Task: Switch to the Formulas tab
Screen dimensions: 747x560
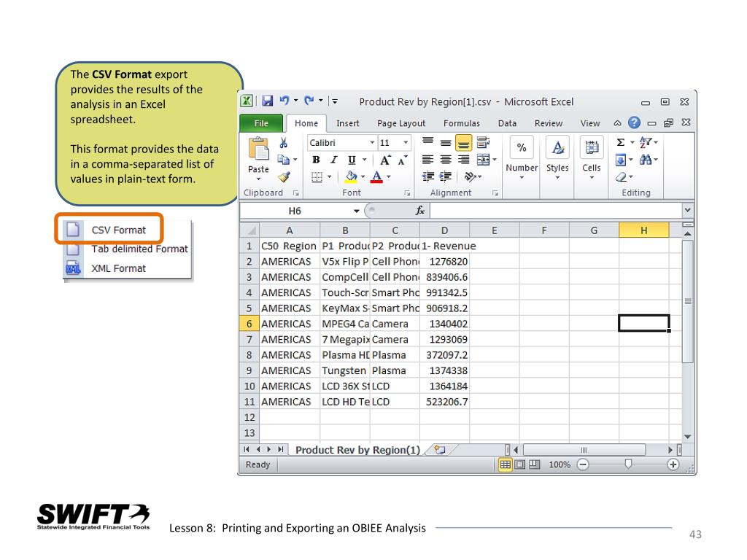Action: (462, 123)
